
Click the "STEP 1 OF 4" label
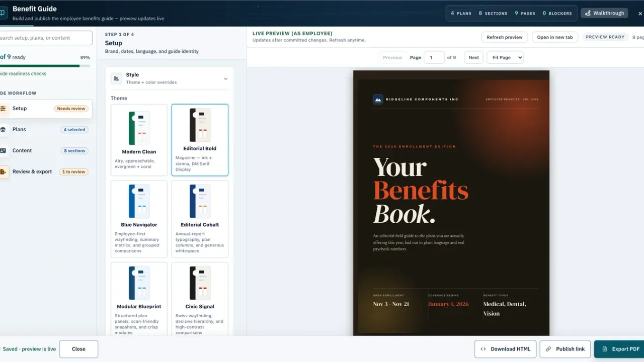pyautogui.click(x=119, y=35)
